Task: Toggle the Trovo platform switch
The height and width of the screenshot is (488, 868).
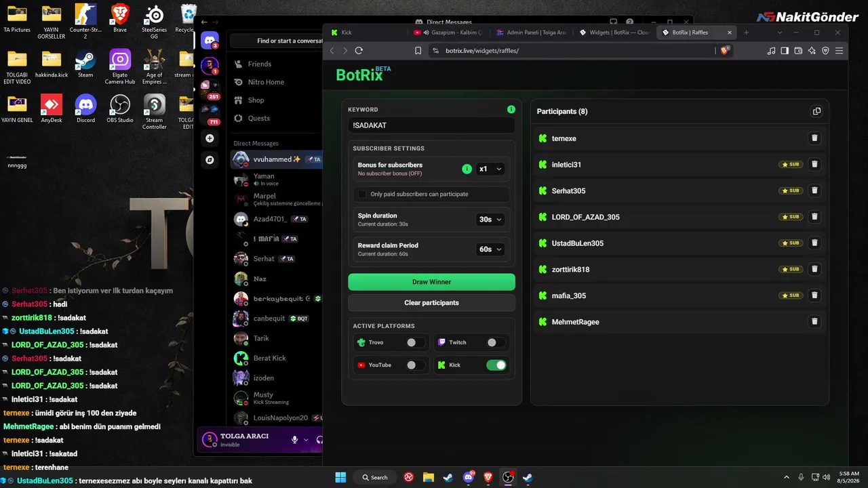Action: tap(415, 343)
